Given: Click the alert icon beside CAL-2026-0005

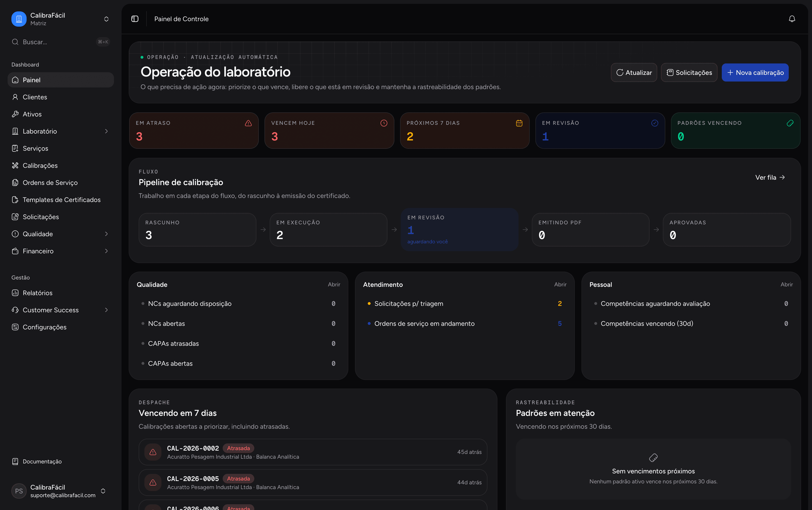Looking at the screenshot, I should (x=153, y=482).
